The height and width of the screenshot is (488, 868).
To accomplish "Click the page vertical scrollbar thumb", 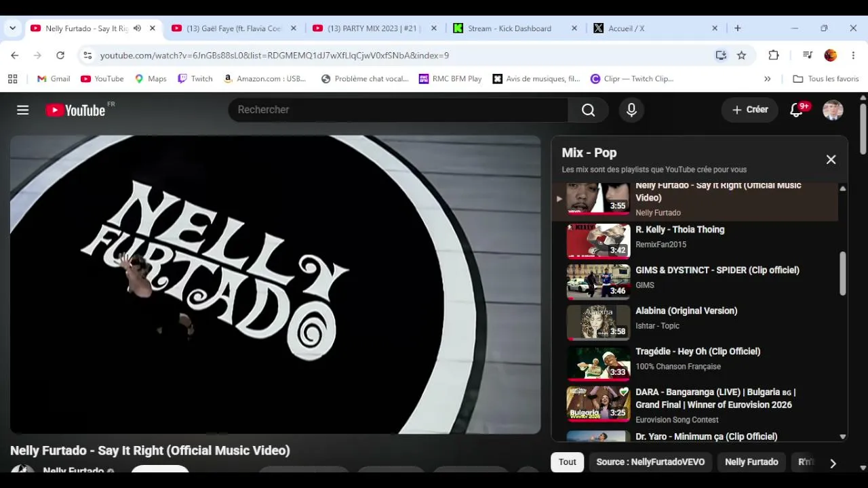I will (863, 127).
